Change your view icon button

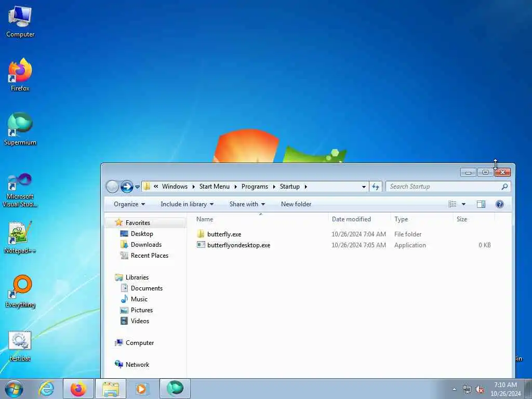[x=453, y=204]
